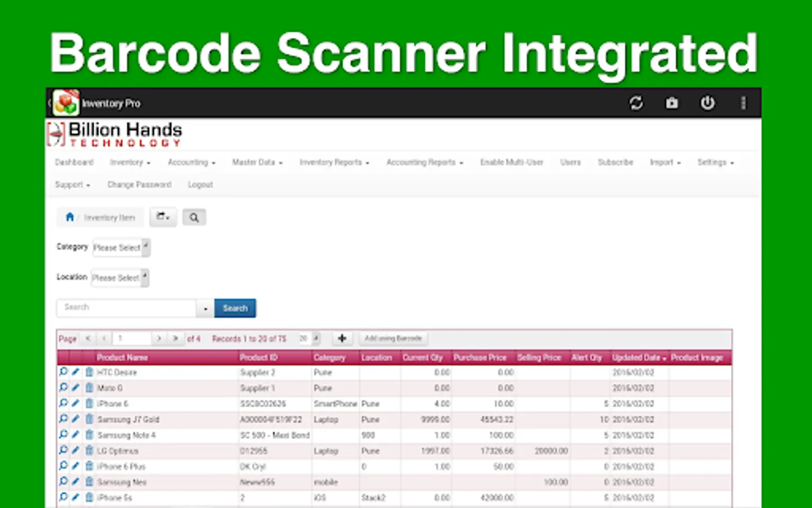Go to previous page arrow
This screenshot has height=508, width=812.
tap(104, 339)
